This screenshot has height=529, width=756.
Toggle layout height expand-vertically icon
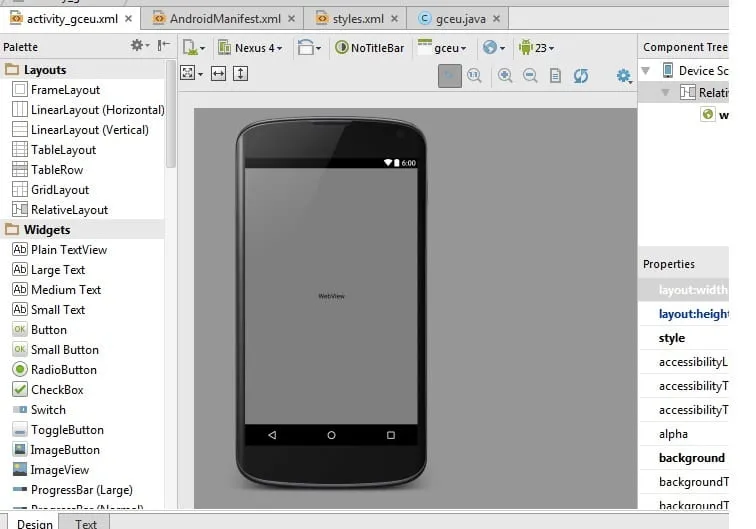[240, 74]
